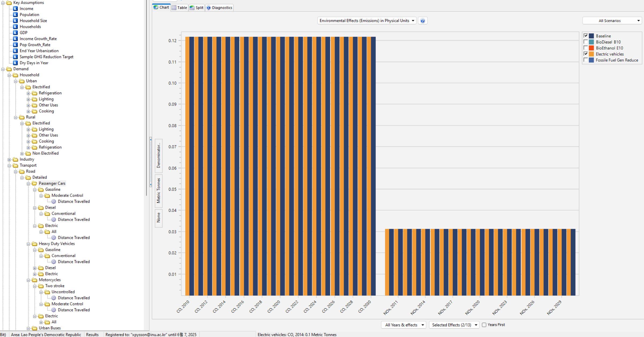Switch to the Split tab

click(197, 8)
